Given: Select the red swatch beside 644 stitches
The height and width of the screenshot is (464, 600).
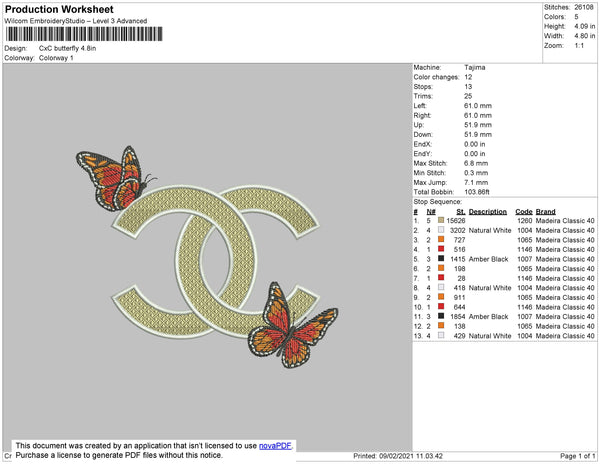Looking at the screenshot, I should click(x=441, y=306).
